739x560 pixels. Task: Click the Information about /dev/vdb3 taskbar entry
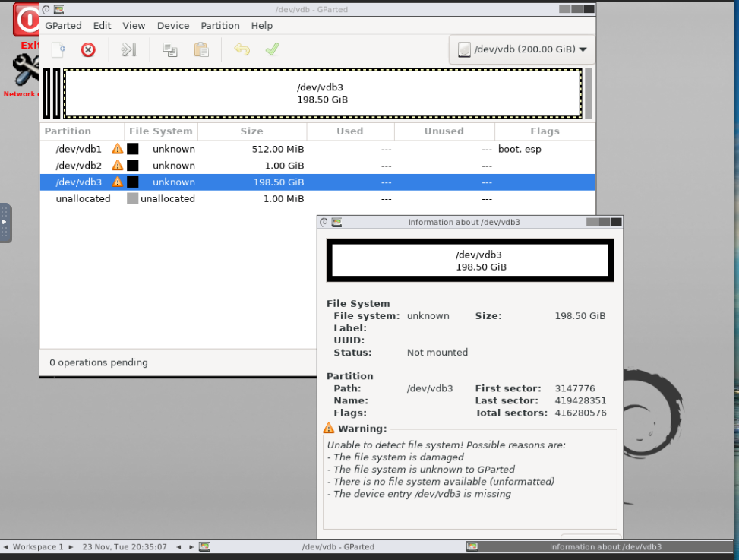[x=598, y=547]
